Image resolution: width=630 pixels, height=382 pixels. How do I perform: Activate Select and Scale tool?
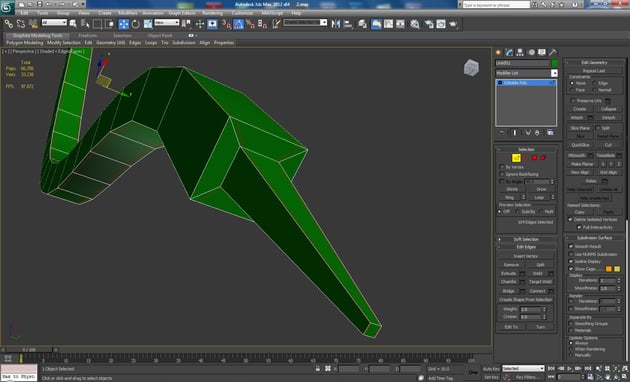148,24
